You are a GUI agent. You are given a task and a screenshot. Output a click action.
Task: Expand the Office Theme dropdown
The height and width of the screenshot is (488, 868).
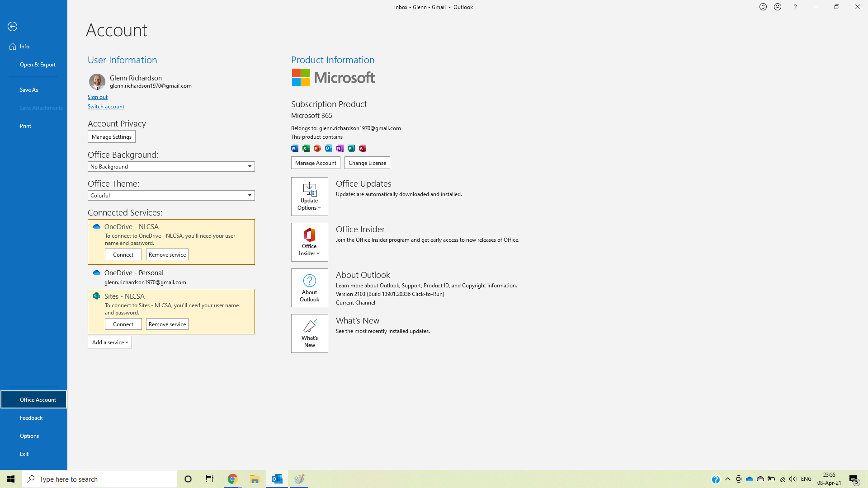pos(171,196)
